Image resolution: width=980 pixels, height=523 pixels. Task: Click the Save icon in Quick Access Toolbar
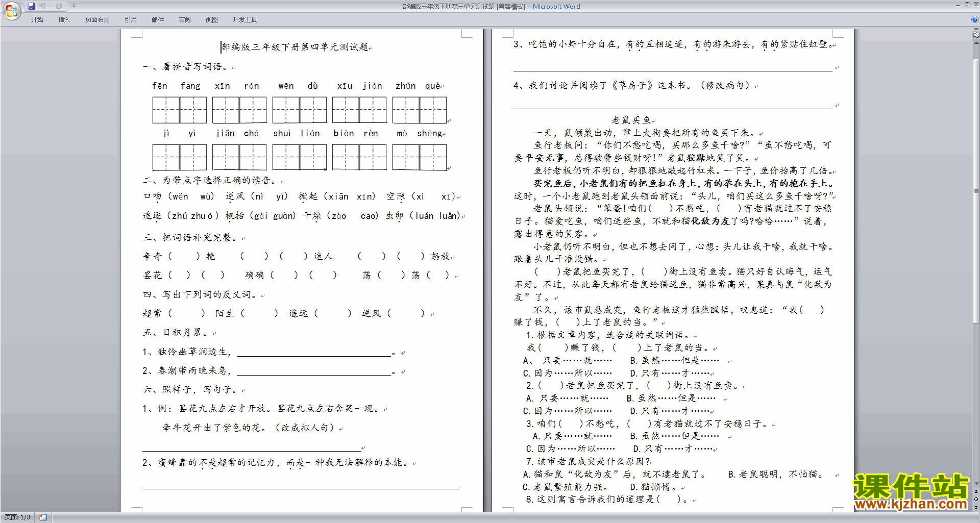31,6
